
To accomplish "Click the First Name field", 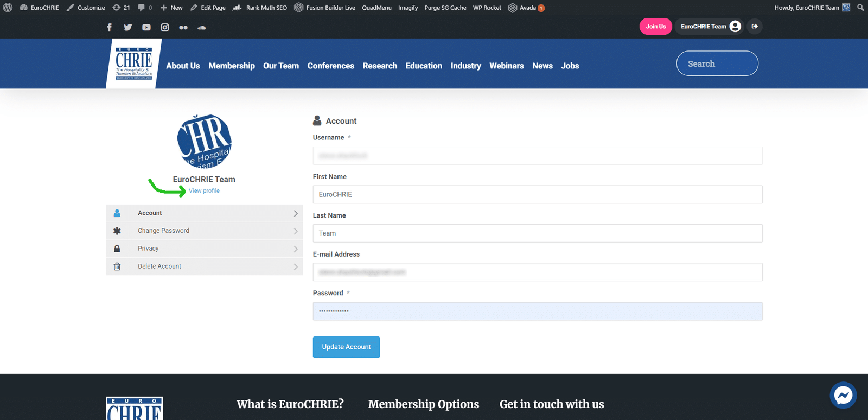I will tap(538, 194).
